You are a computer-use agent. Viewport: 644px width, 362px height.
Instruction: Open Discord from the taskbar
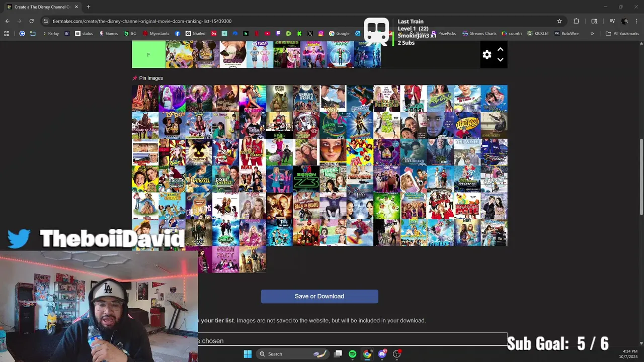[x=382, y=354]
